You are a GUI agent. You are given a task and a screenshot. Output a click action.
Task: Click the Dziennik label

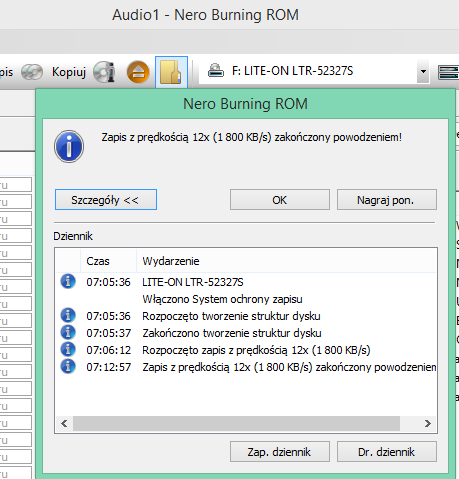point(73,236)
